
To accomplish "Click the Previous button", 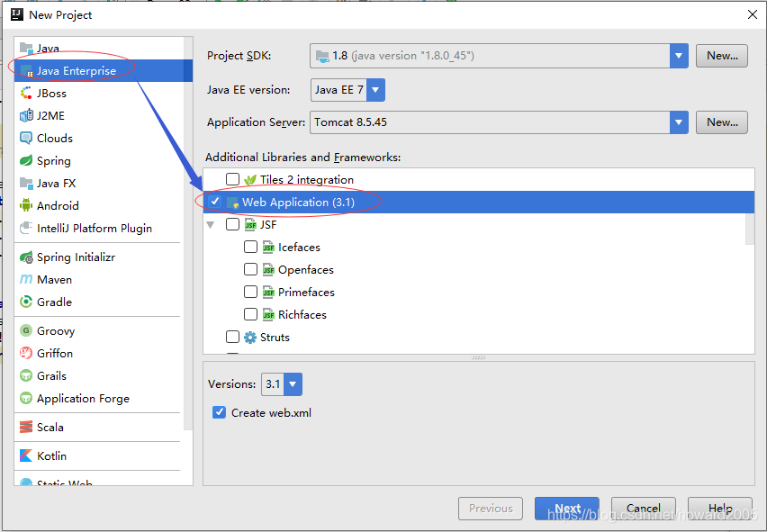I will click(490, 509).
